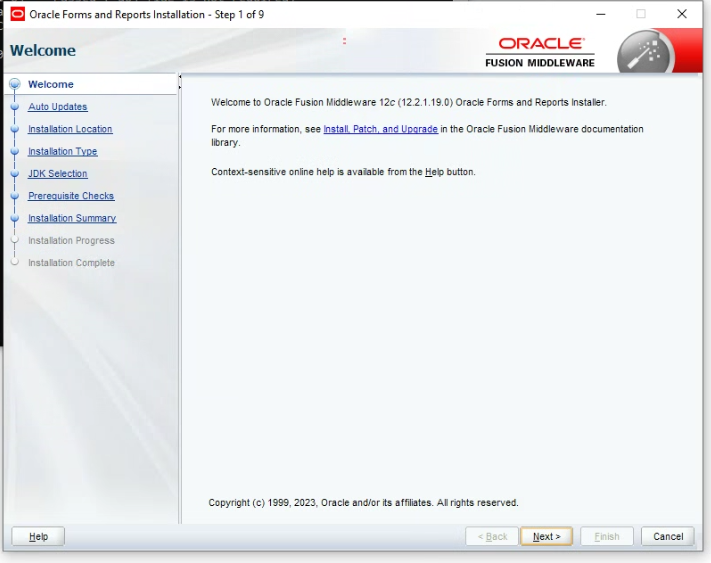Click the Oracle Fusion Middleware logo text

(540, 52)
